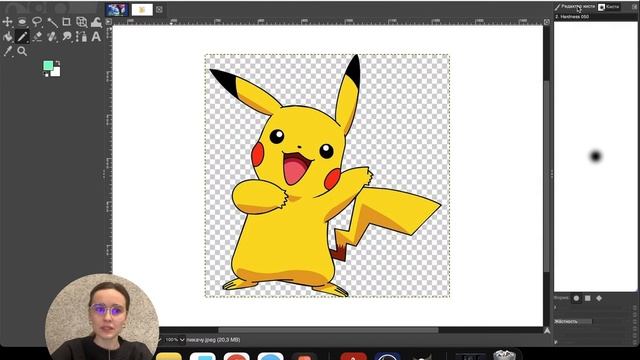This screenshot has width=640, height=360.
Task: Select the Paths tool
Action: point(81,37)
